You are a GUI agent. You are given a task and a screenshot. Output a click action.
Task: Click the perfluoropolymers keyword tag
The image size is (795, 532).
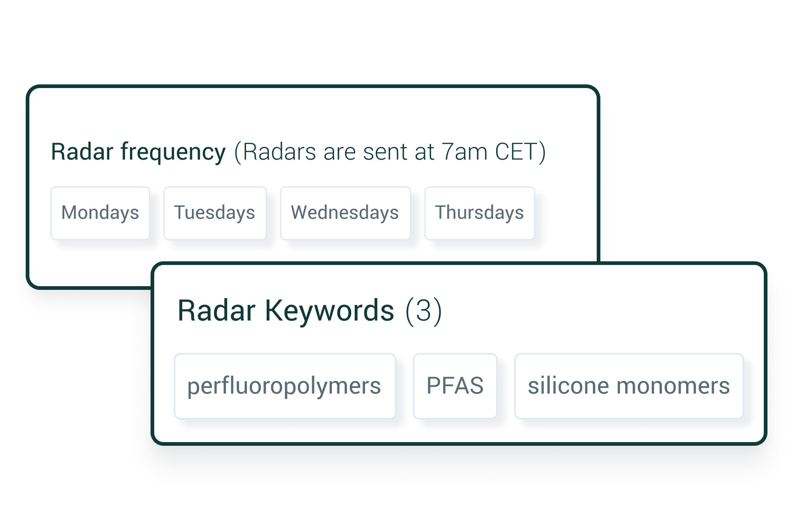click(285, 386)
